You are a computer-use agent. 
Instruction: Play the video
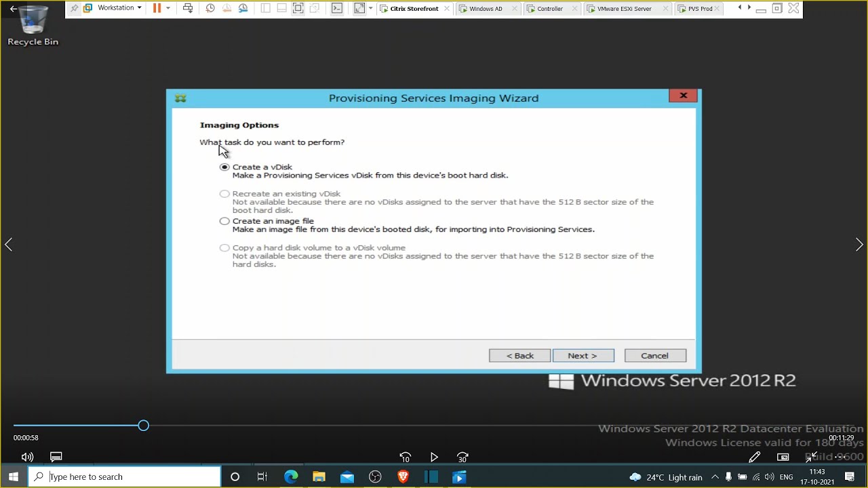[x=434, y=457]
